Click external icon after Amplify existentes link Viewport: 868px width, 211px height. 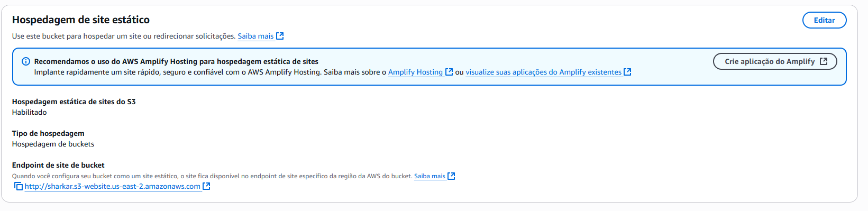627,72
